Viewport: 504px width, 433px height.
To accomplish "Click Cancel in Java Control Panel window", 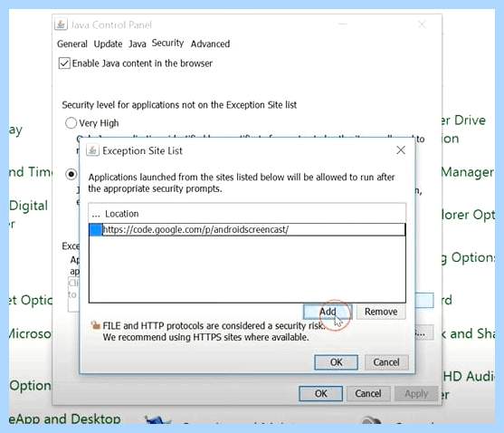I will [368, 393].
